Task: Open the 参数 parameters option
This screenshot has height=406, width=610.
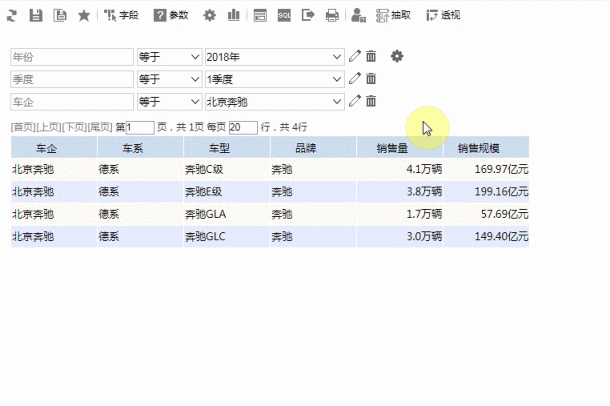Action: (x=171, y=16)
